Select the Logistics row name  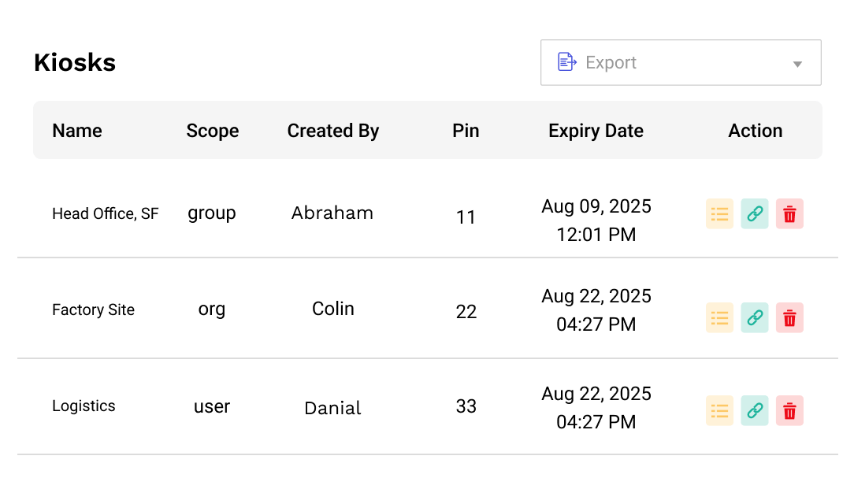(x=84, y=406)
